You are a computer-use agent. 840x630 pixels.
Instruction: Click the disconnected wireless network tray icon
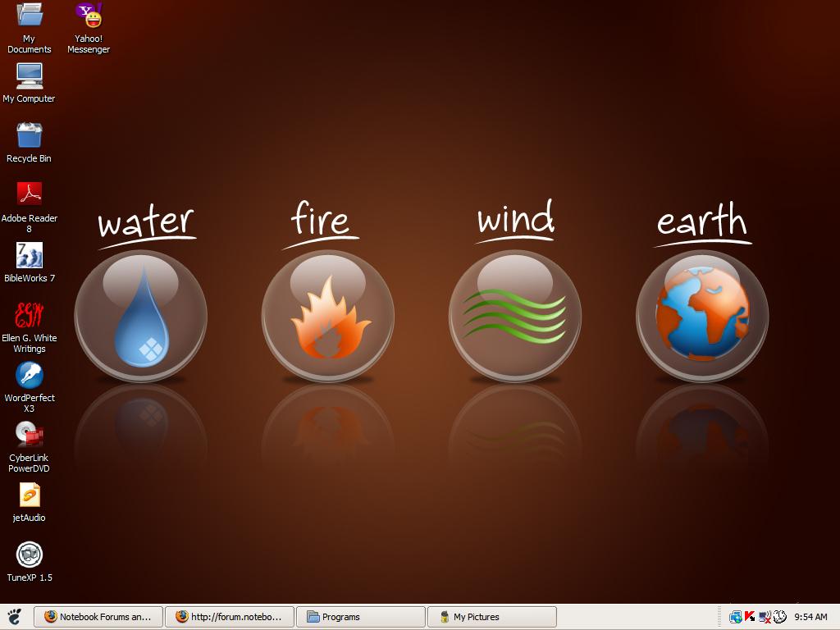click(x=765, y=617)
